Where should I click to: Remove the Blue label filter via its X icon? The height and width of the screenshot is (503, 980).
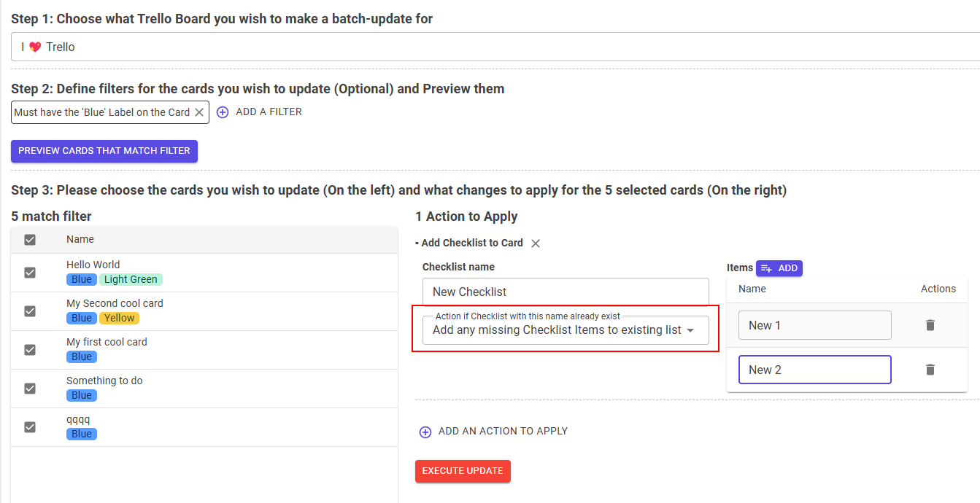(x=200, y=112)
